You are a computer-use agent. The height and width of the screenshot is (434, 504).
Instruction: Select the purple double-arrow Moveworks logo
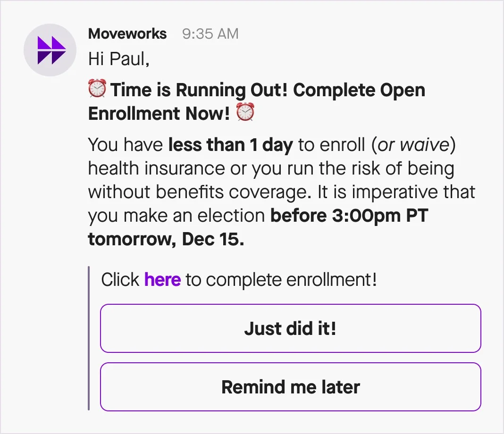click(50, 50)
